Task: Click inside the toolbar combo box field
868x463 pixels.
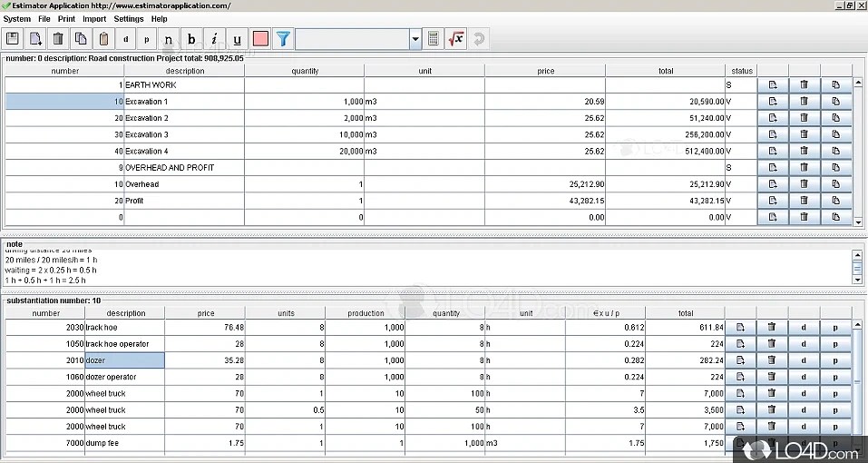Action: pos(353,39)
